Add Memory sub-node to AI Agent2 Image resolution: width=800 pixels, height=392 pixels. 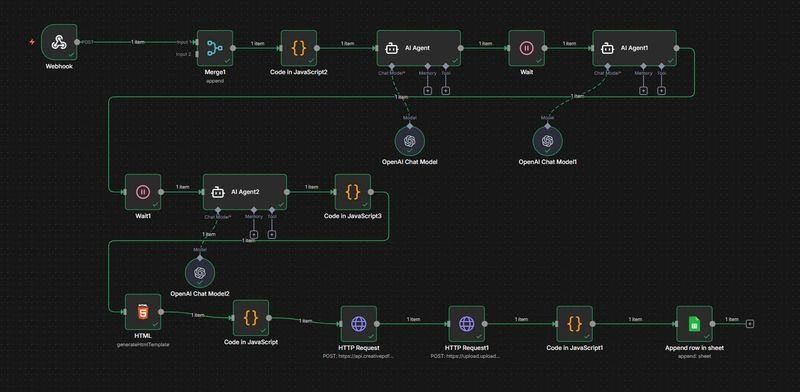(x=254, y=234)
